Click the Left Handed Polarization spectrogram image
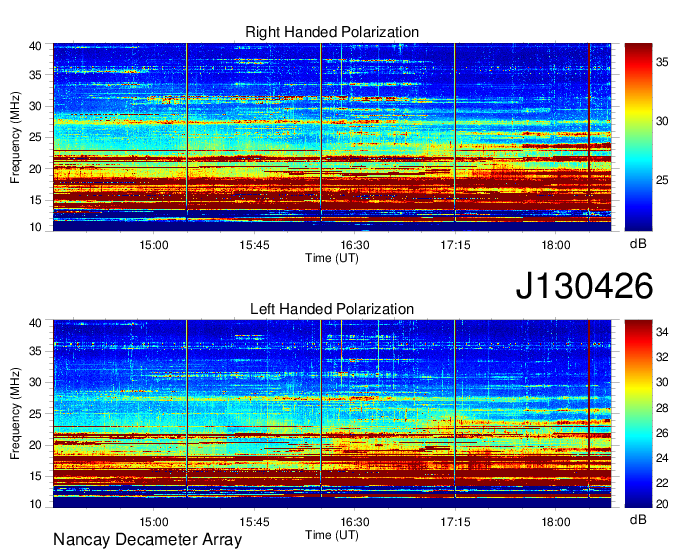The image size is (680, 552). tap(332, 413)
